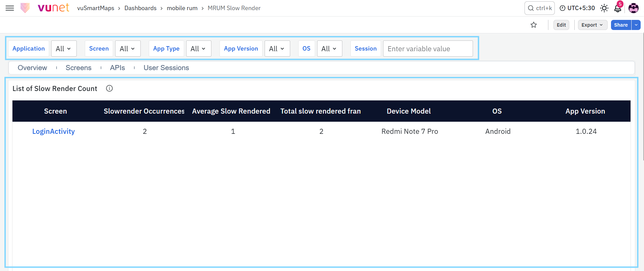Viewport: 644px width, 271px height.
Task: Mark dashboard as favorite with star
Action: (x=534, y=25)
